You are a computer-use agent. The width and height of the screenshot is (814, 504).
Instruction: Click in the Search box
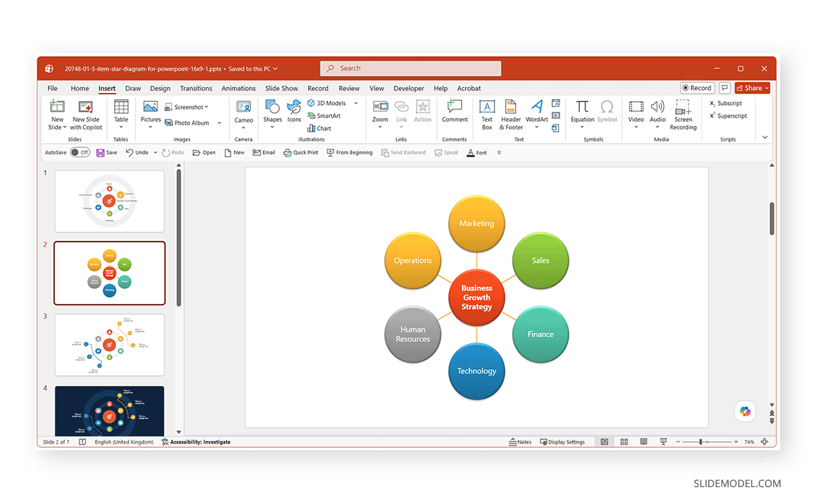(x=410, y=69)
